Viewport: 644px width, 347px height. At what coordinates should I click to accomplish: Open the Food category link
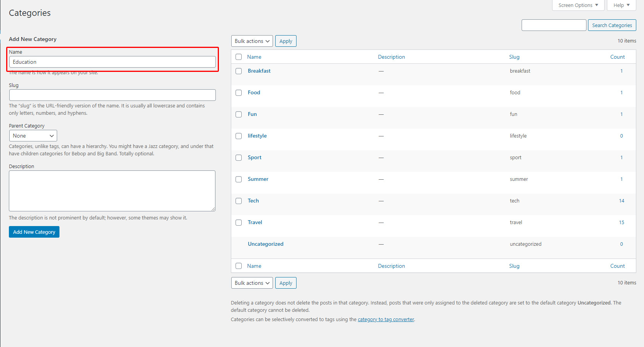pos(254,93)
